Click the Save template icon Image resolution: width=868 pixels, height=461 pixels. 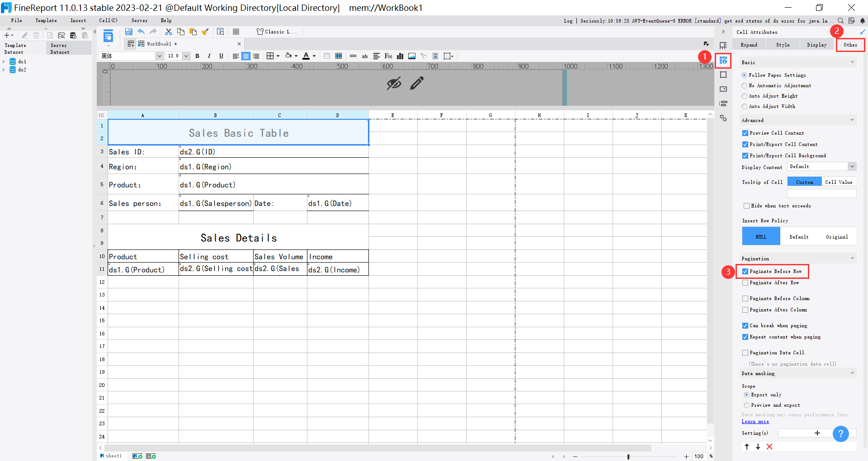tap(129, 32)
